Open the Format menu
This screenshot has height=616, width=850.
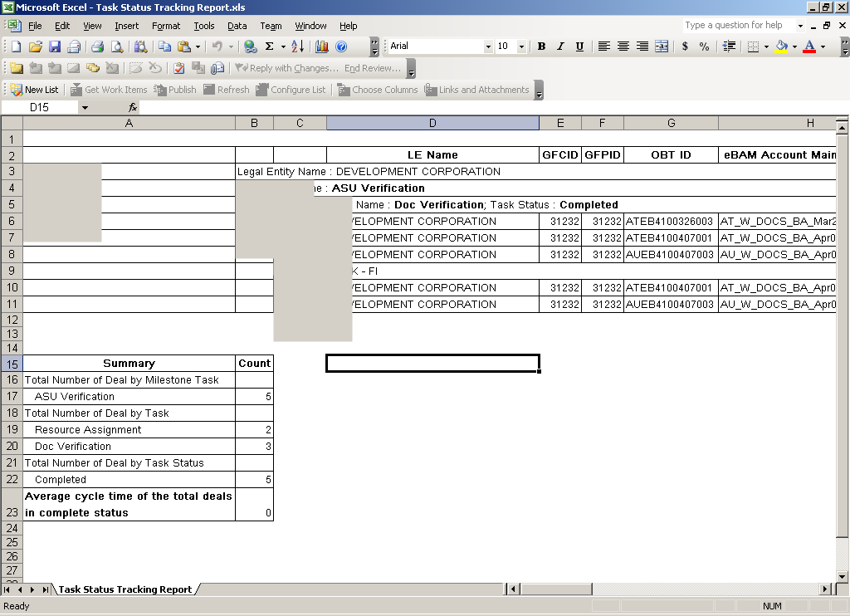point(166,26)
